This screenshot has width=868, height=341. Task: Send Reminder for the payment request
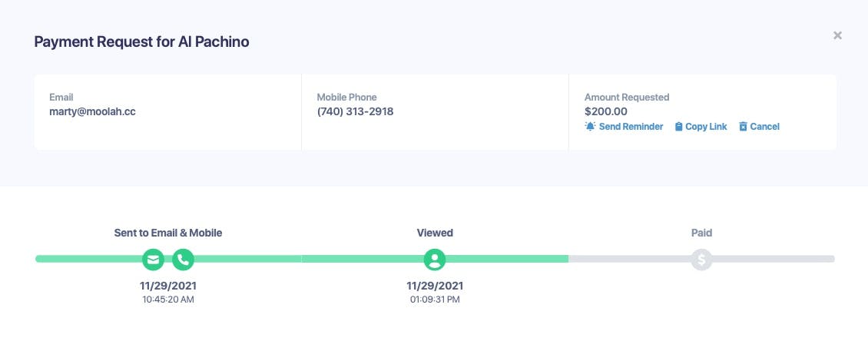coord(631,127)
